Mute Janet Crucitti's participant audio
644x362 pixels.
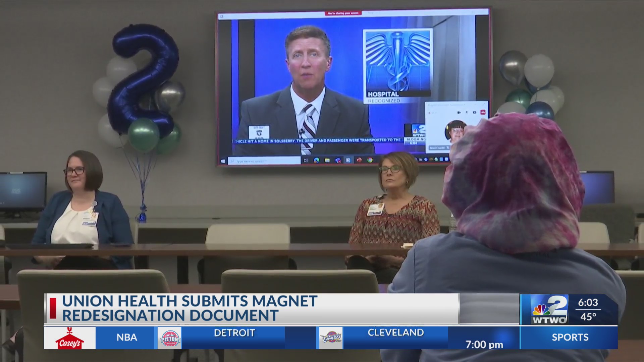pyautogui.click(x=448, y=148)
